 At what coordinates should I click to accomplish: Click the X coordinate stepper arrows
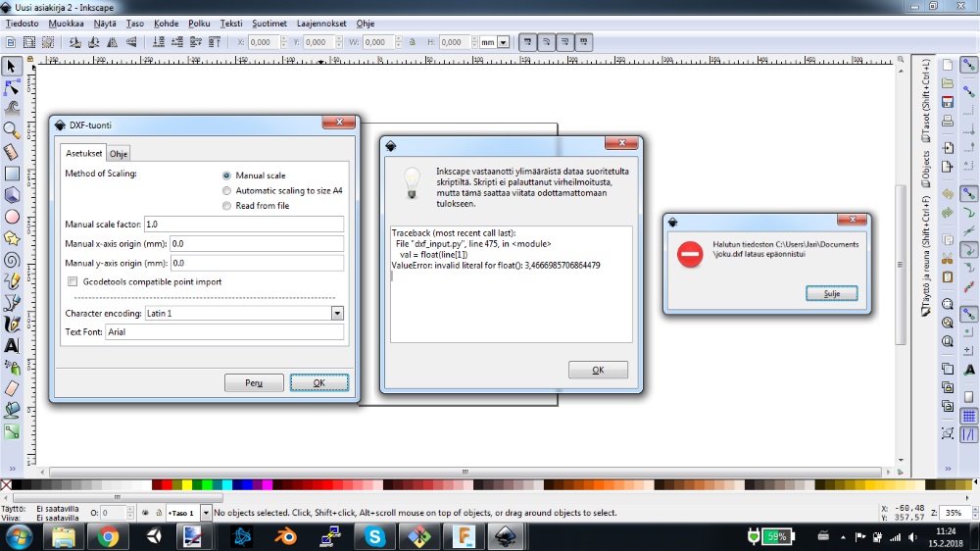click(x=284, y=42)
